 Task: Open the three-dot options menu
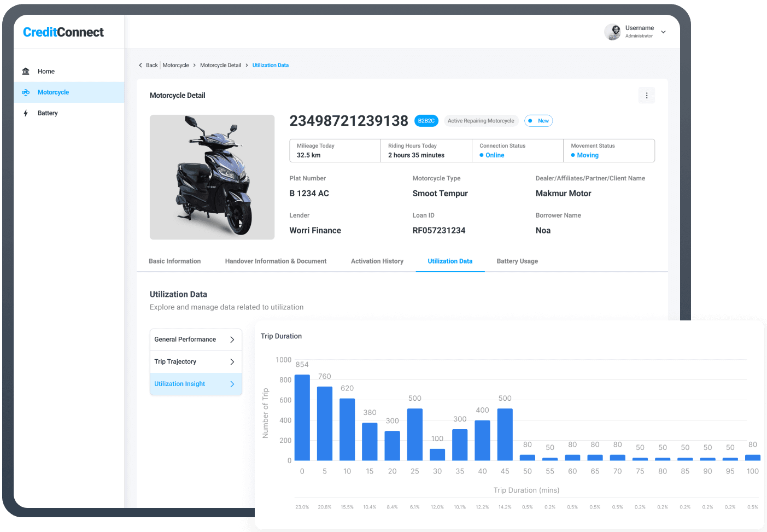(646, 95)
